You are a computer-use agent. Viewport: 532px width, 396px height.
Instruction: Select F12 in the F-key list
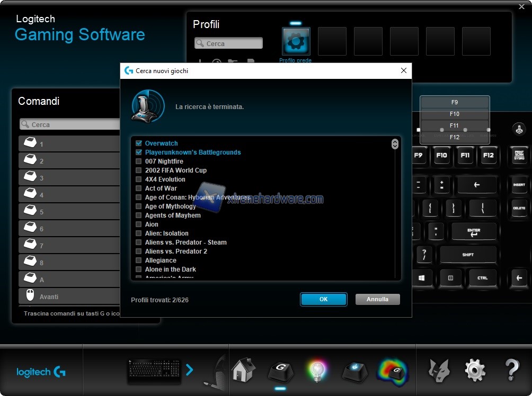pyautogui.click(x=455, y=137)
